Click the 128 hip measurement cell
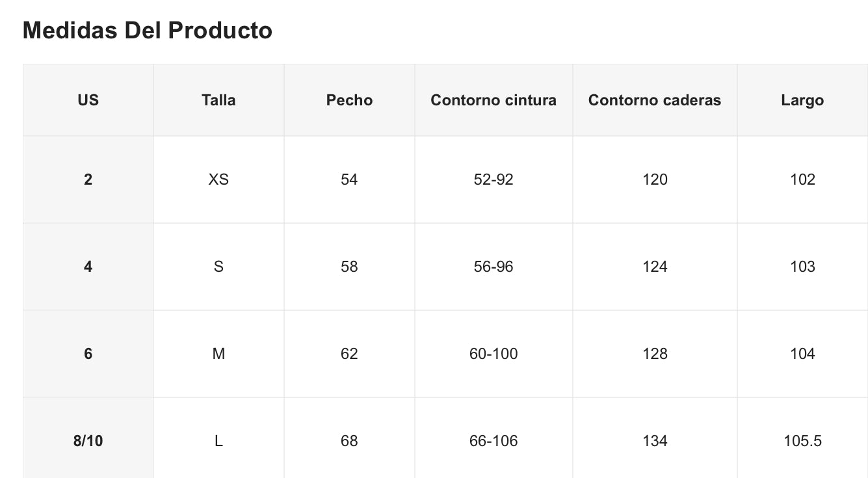 655,354
